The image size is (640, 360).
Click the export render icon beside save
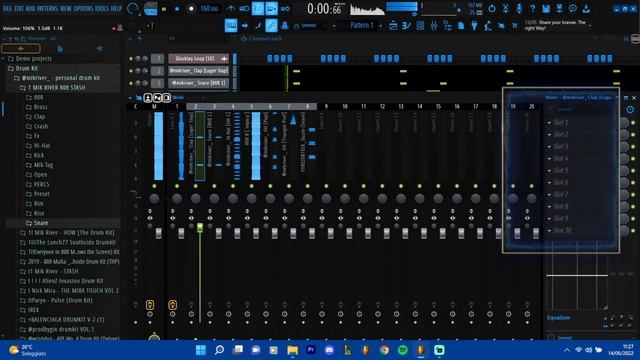[x=559, y=8]
